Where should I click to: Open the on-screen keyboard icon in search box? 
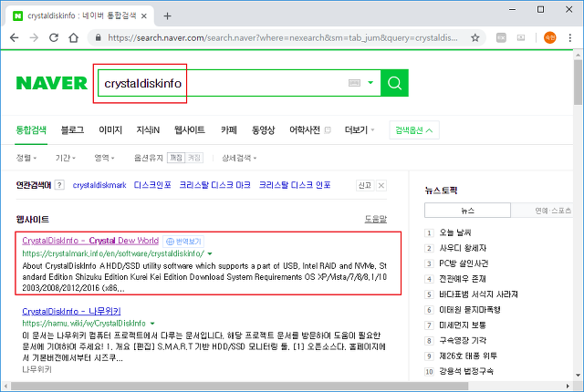(354, 83)
